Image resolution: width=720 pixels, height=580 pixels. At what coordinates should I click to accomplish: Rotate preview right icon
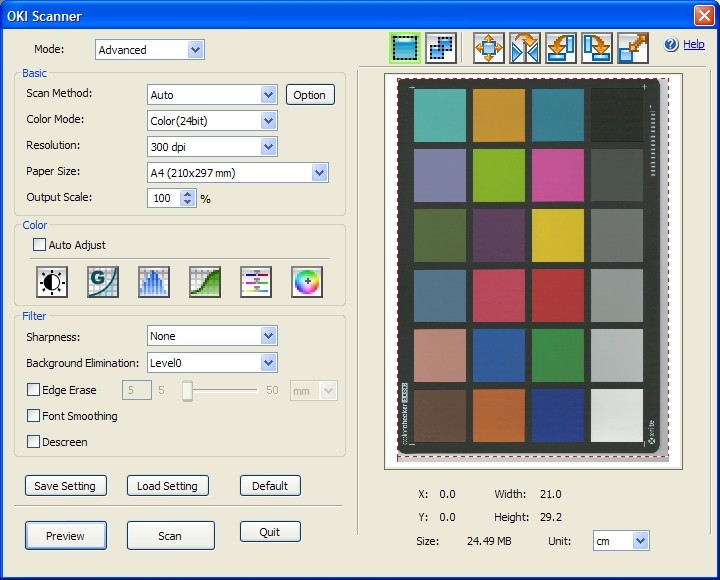(x=597, y=48)
